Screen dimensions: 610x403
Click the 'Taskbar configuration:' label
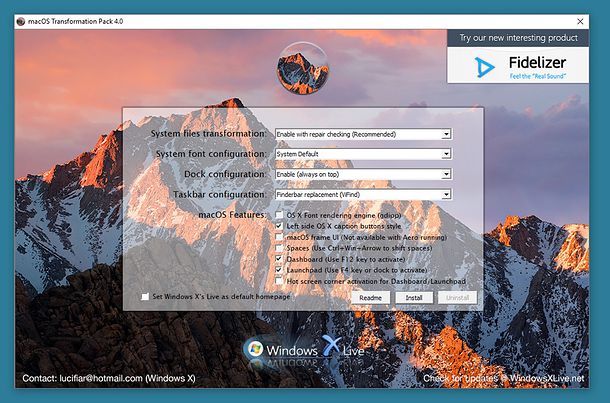pos(220,194)
